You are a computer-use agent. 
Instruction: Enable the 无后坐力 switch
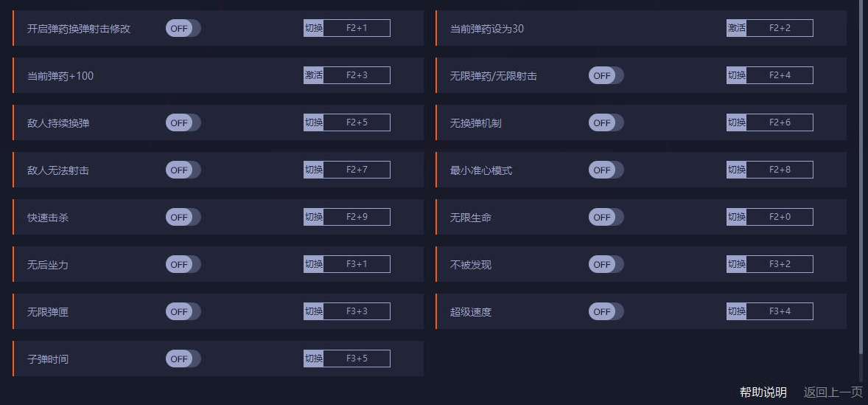[x=183, y=264]
